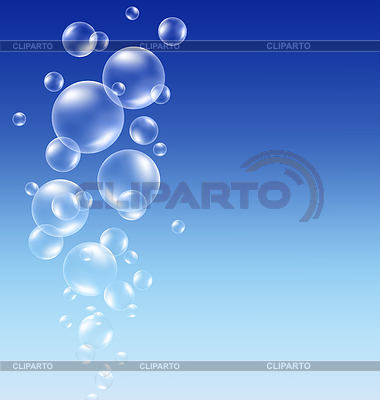Click the lower-left CLIPARTO watermark label
The height and width of the screenshot is (400, 380).
(x=33, y=366)
